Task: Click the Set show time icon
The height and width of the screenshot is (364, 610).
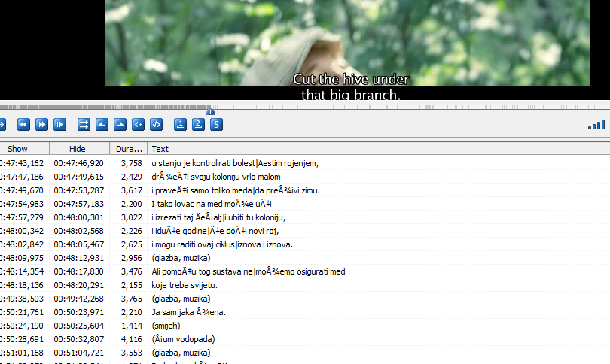Action: click(x=102, y=125)
